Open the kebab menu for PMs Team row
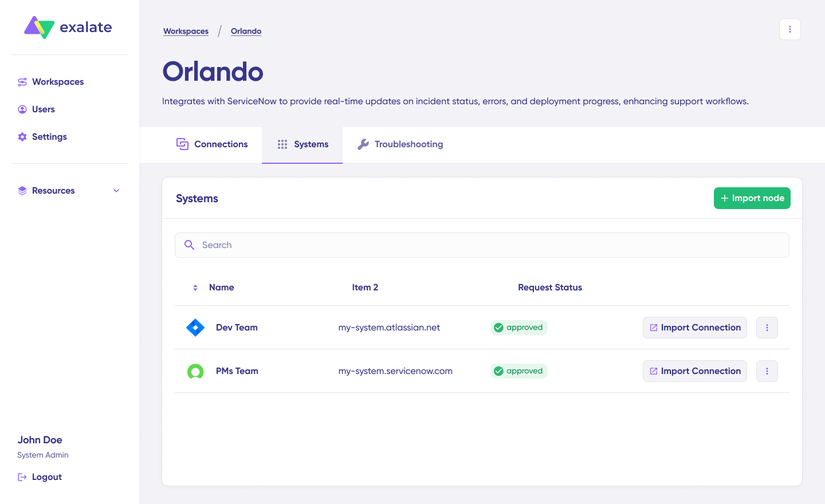Screen dimensions: 825x504 pos(767,371)
